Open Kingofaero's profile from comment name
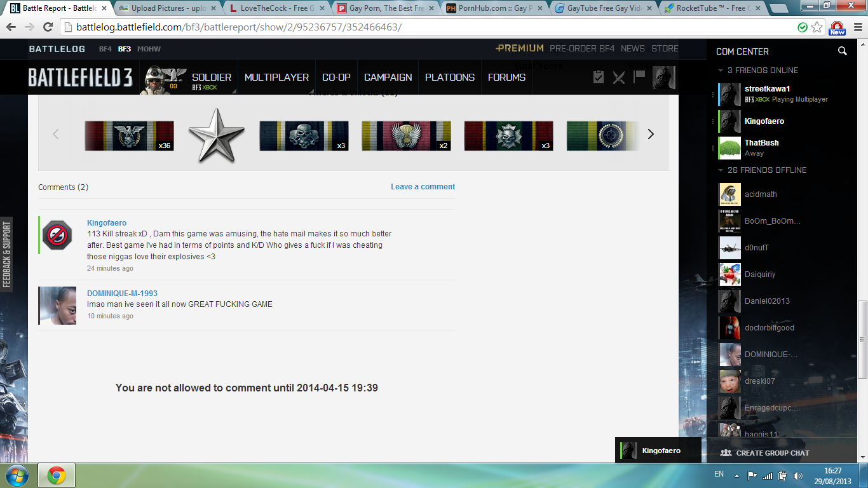Image resolution: width=868 pixels, height=488 pixels. pos(107,223)
